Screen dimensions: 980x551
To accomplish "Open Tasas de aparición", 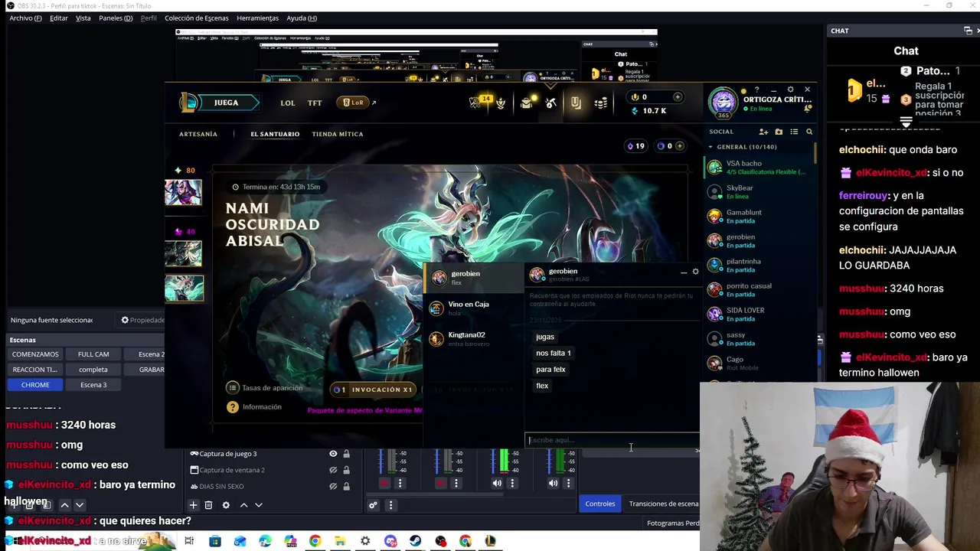I will tap(265, 388).
